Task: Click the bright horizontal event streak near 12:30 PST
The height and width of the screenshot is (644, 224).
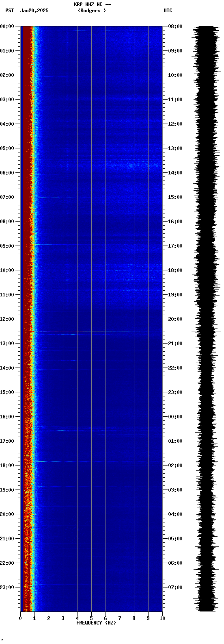Action: pos(91,331)
